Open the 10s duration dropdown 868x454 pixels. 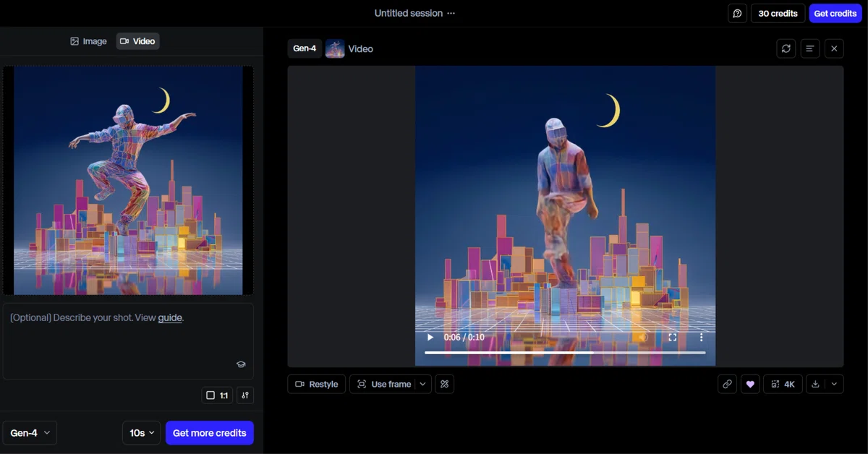click(142, 433)
